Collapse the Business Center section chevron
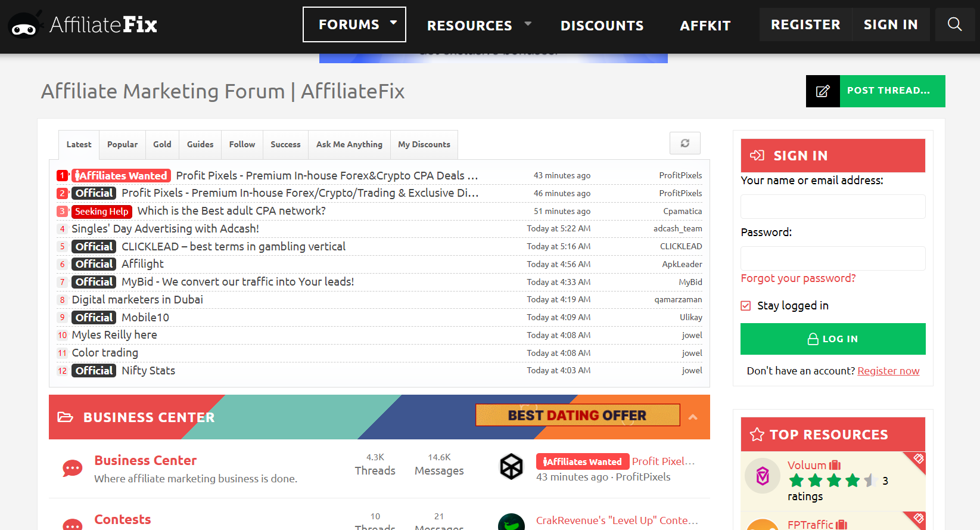The width and height of the screenshot is (980, 530). click(693, 417)
